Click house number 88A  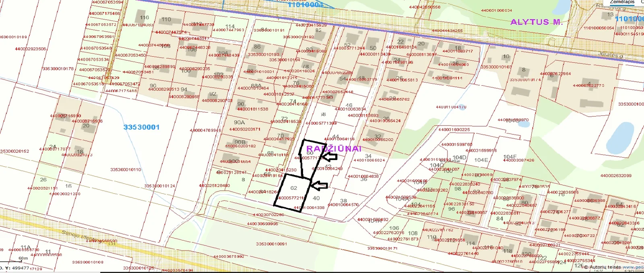click(x=256, y=86)
